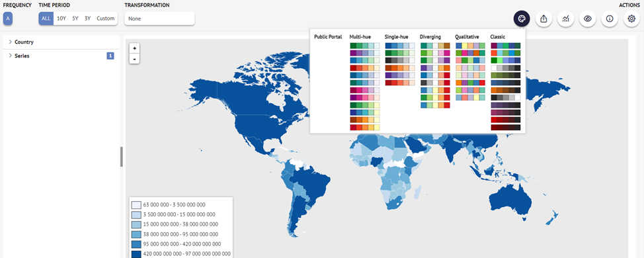
Task: Expand the Country filter section
Action: 61,42
